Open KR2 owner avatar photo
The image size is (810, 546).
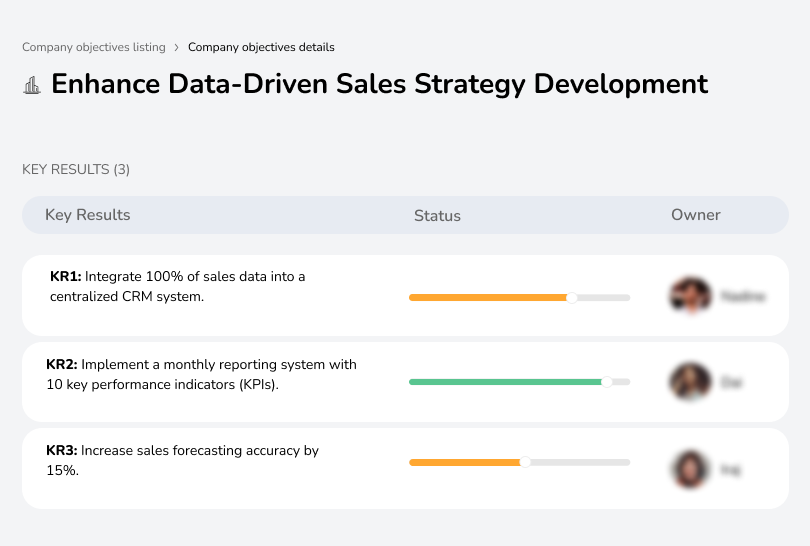[x=691, y=382]
